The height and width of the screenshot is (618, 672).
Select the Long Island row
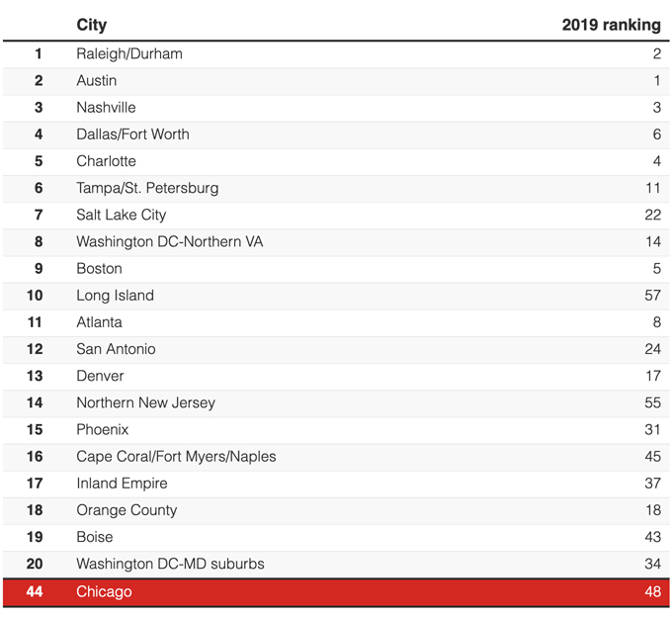pos(115,296)
